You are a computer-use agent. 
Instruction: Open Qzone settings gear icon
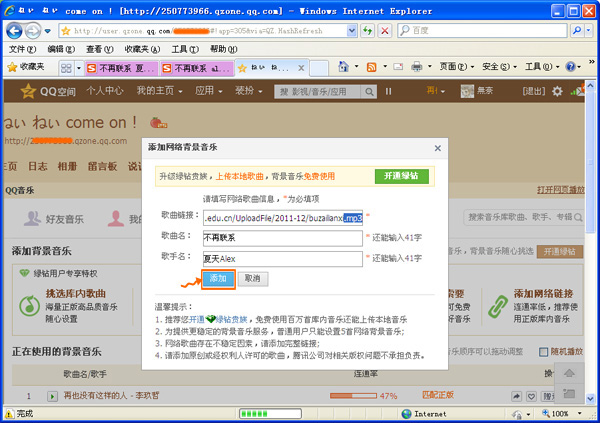pos(557,91)
